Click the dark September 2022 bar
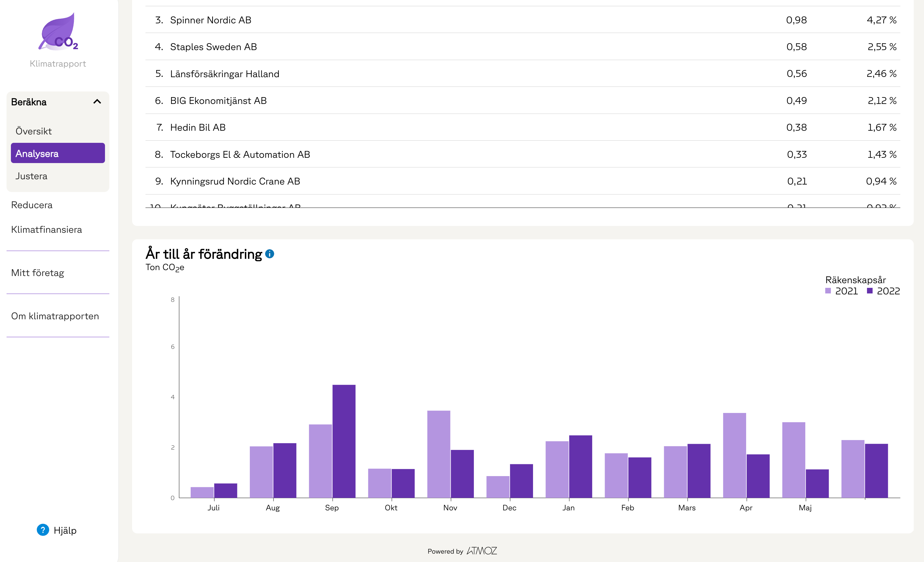The image size is (924, 562). coord(344,441)
